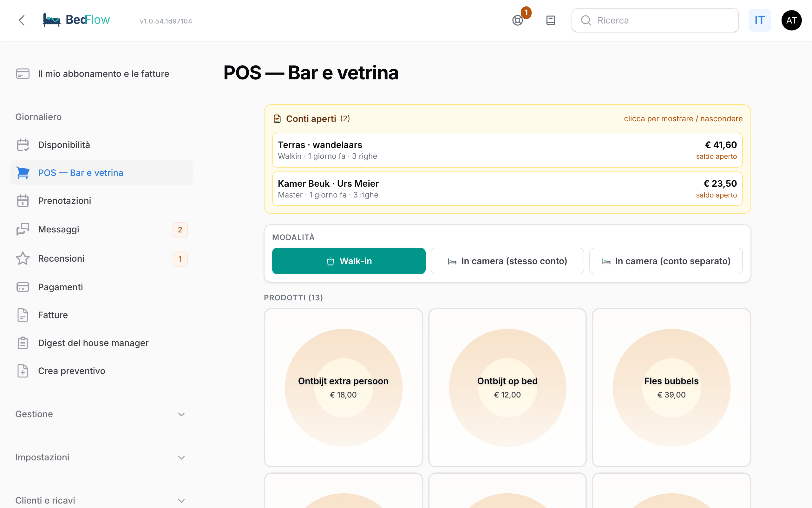This screenshot has width=812, height=508.
Task: Go to Prenotazioni in sidebar
Action: click(x=101, y=201)
